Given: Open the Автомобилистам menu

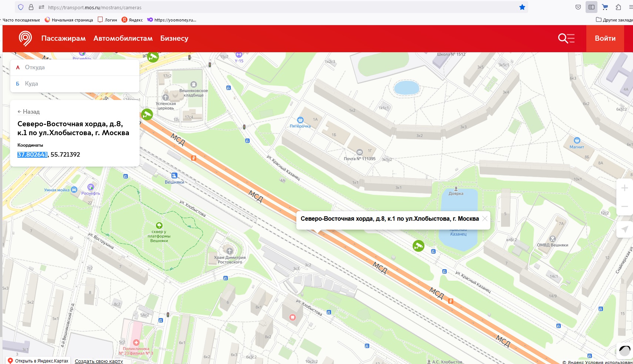Looking at the screenshot, I should [x=123, y=38].
